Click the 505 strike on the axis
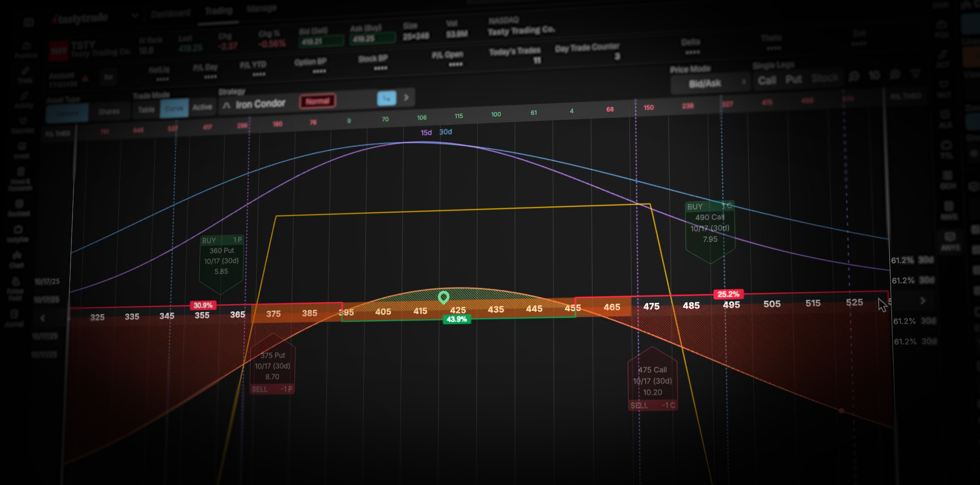Viewport: 980px width, 485px height. (772, 304)
